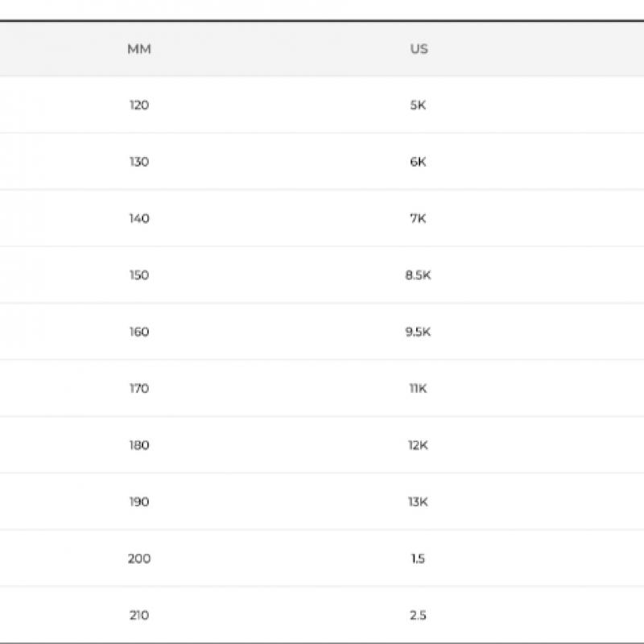Select the 12K US size cell
The width and height of the screenshot is (644, 644).
418,445
